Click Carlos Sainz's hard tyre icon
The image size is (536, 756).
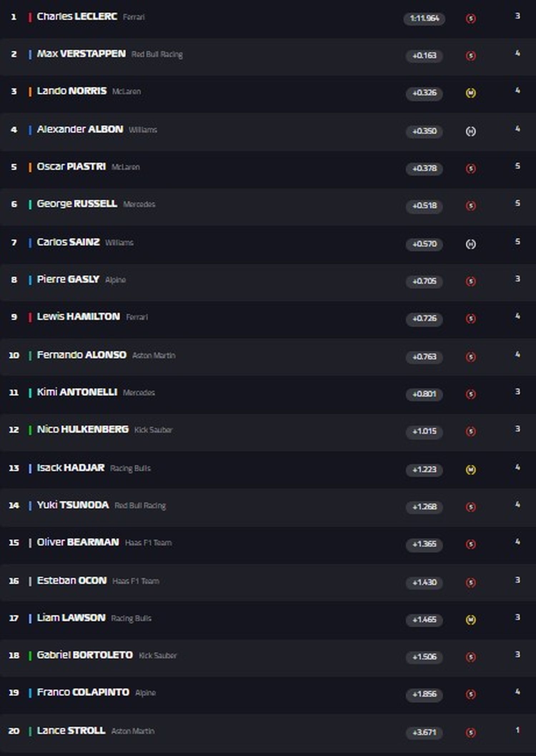471,244
